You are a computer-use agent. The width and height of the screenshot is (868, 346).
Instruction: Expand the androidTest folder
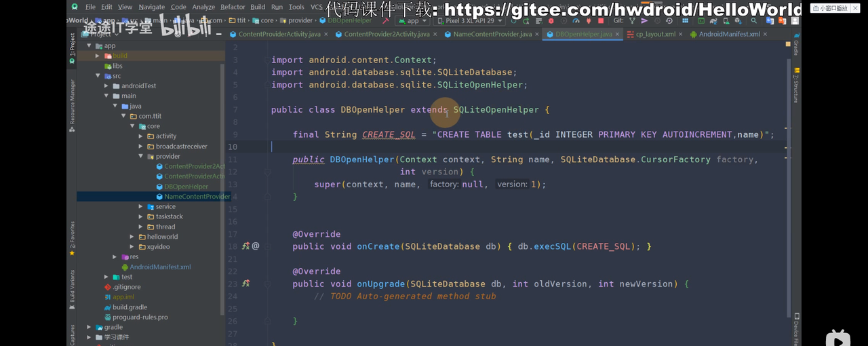(106, 86)
